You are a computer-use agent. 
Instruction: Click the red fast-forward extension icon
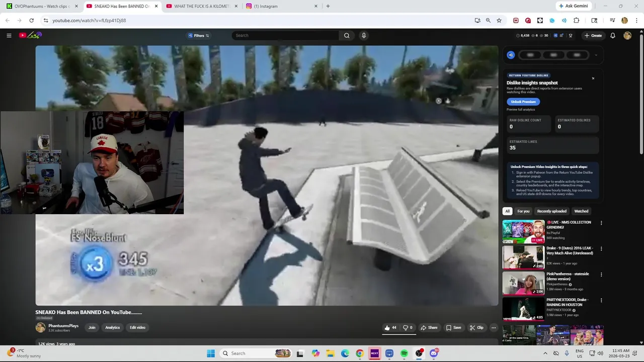click(516, 21)
